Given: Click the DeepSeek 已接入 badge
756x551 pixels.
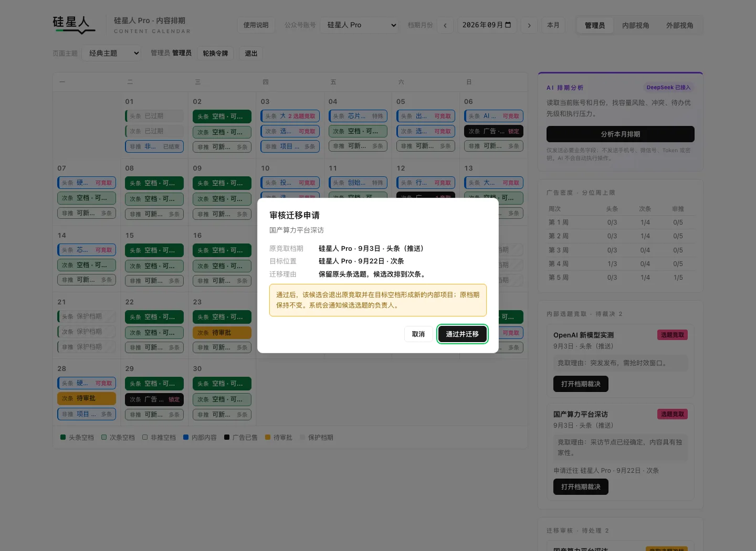Looking at the screenshot, I should coord(669,88).
